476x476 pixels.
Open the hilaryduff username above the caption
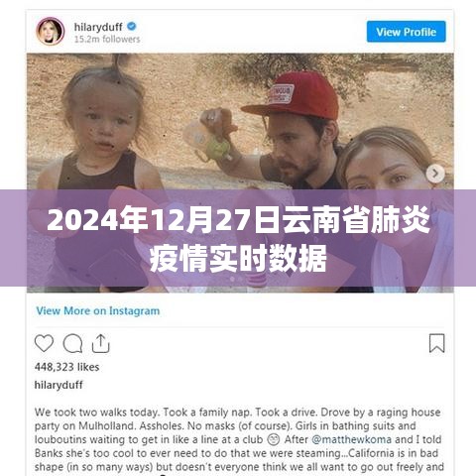click(59, 385)
